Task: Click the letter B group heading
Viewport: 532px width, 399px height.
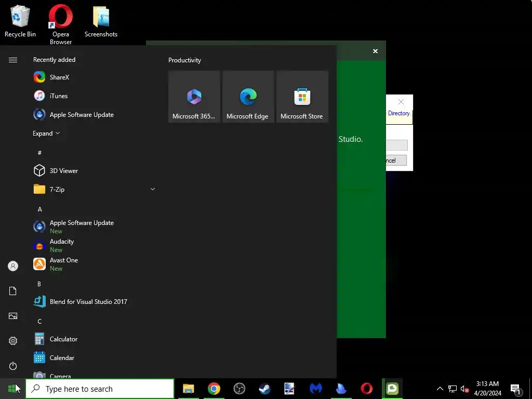Action: 39,284
